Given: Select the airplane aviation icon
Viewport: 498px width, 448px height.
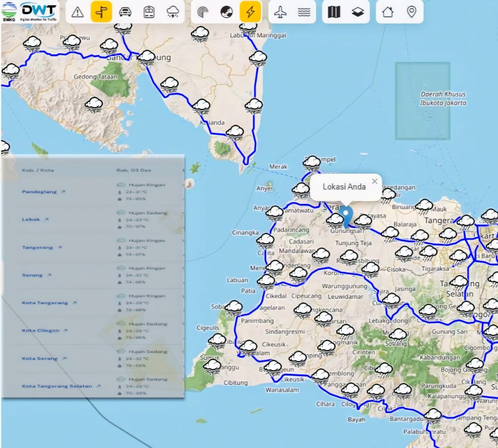Looking at the screenshot, I should point(280,12).
